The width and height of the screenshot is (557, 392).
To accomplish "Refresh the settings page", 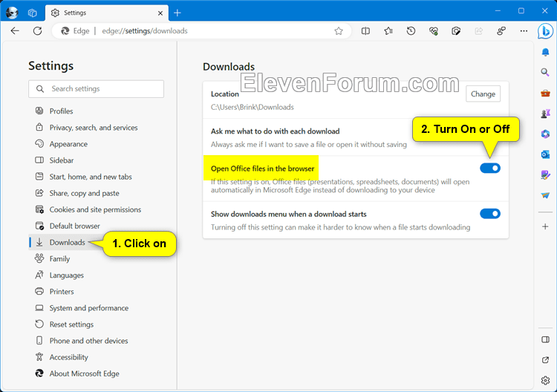I will click(x=37, y=31).
